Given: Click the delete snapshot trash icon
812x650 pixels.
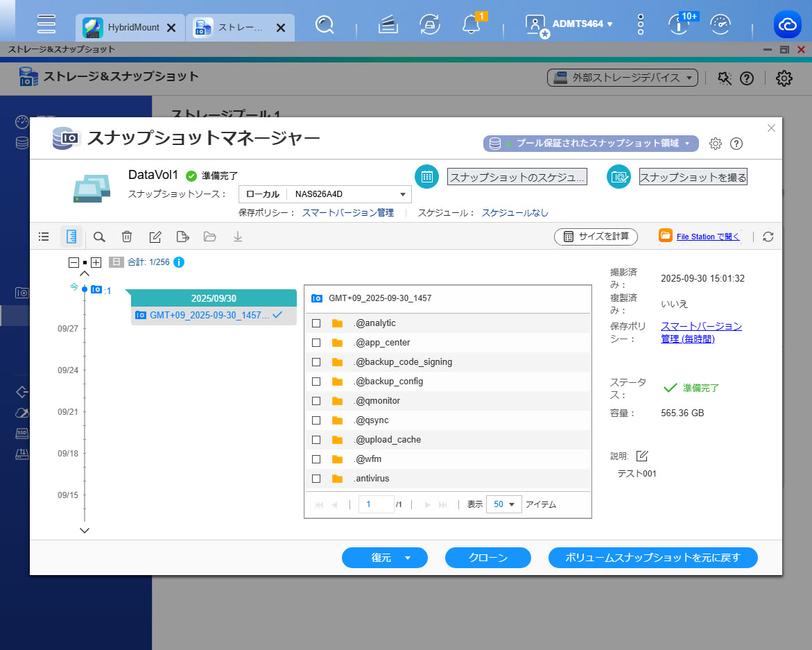Looking at the screenshot, I should pos(127,237).
